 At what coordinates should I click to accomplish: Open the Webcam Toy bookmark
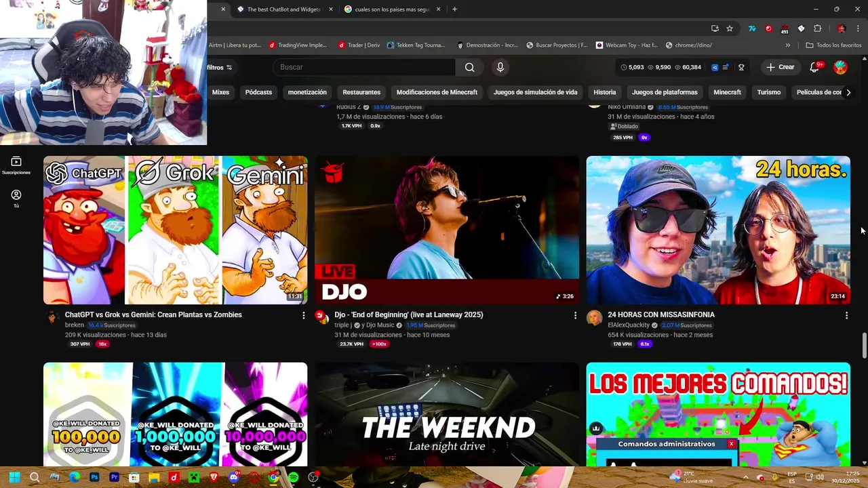pos(627,45)
